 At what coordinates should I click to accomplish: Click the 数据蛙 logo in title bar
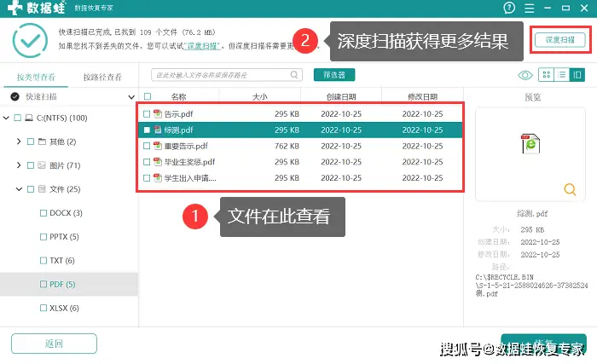point(37,8)
